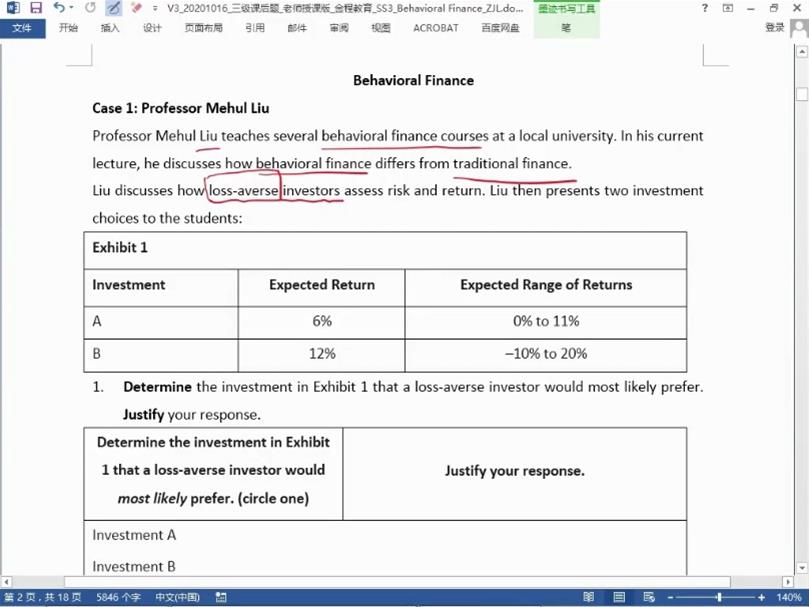809x607 pixels.
Task: Click the '0% to 11%' table cell
Action: point(546,323)
